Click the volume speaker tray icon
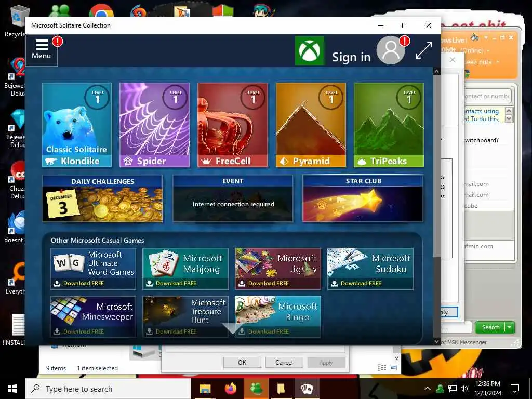Viewport: 532px width, 399px height. pos(464,389)
